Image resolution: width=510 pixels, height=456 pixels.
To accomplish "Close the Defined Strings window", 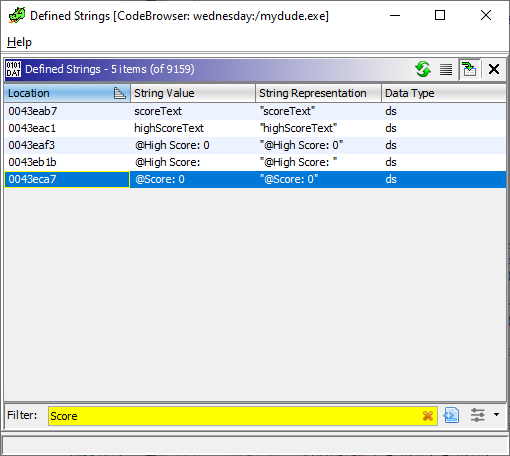I will pyautogui.click(x=486, y=15).
